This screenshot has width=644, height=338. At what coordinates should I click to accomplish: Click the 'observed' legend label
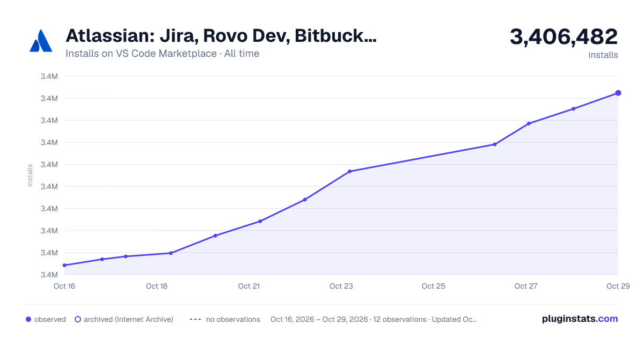(50, 319)
